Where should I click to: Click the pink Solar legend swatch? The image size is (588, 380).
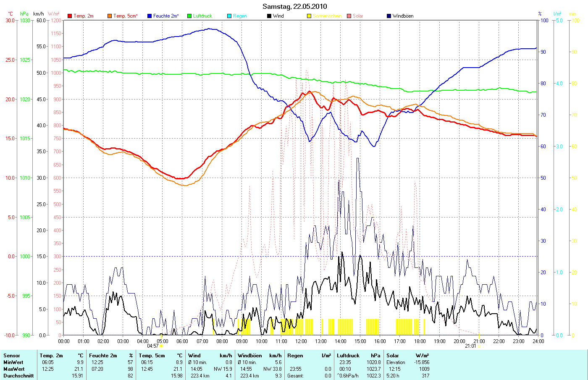pos(349,16)
